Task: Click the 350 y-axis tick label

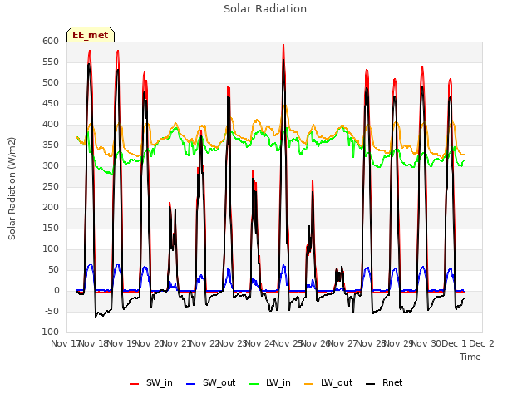Action: click(x=51, y=145)
